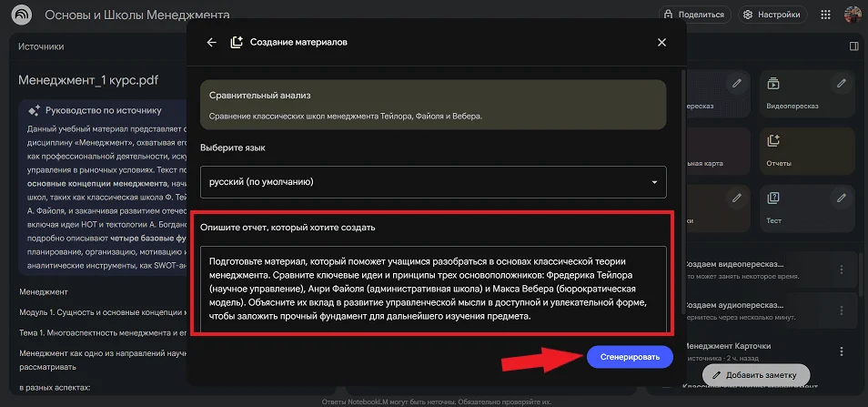Open the language dropdown русский (по умолчанию)
The width and height of the screenshot is (868, 407).
[433, 182]
